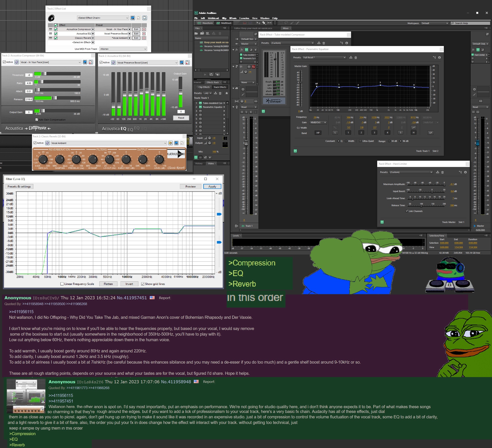Viewport: 492px width, 448px height.
Task: Toggle Parametric Equalizer power in Effects Rack
Action: [x=200, y=107]
